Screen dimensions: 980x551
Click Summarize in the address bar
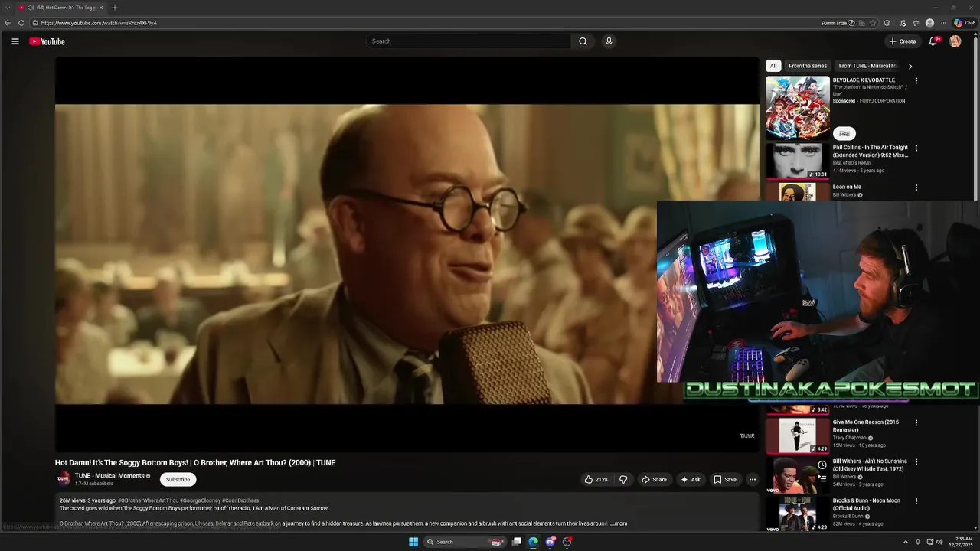[x=838, y=23]
